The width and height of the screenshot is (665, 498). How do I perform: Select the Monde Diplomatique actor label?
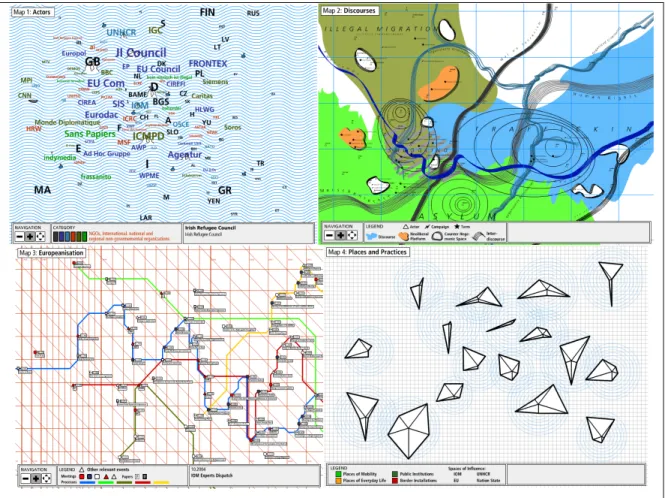pyautogui.click(x=67, y=123)
